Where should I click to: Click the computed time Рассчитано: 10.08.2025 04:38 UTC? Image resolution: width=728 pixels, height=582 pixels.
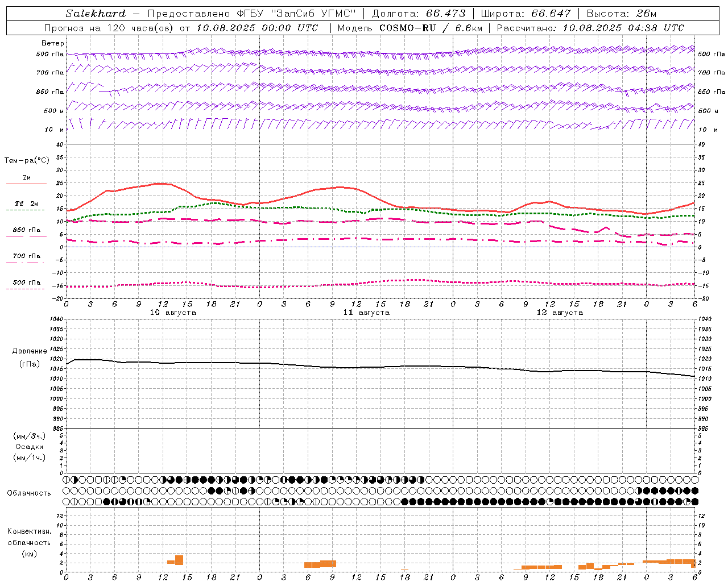click(x=590, y=28)
